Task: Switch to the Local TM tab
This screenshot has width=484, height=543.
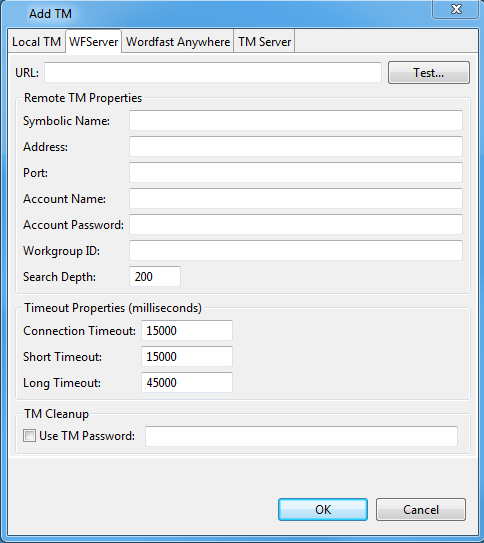Action: pos(36,42)
